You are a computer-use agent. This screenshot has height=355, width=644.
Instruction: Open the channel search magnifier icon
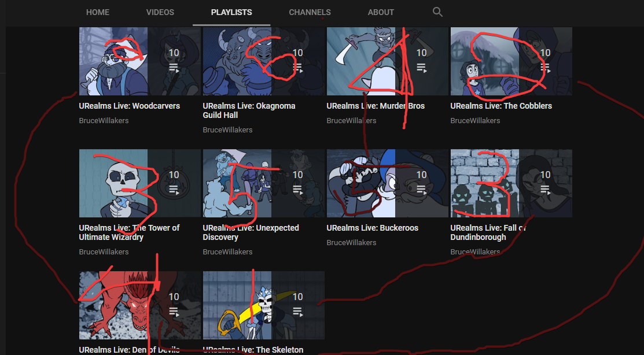[x=437, y=12]
